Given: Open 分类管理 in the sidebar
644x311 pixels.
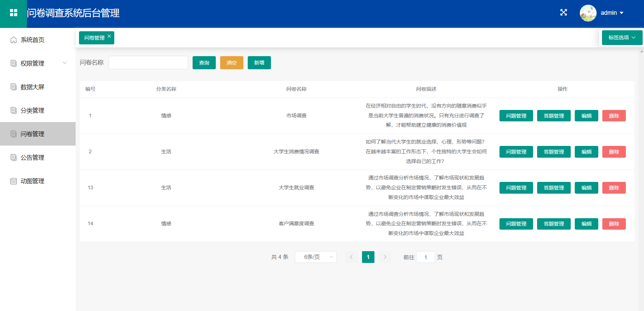Looking at the screenshot, I should click(x=38, y=110).
